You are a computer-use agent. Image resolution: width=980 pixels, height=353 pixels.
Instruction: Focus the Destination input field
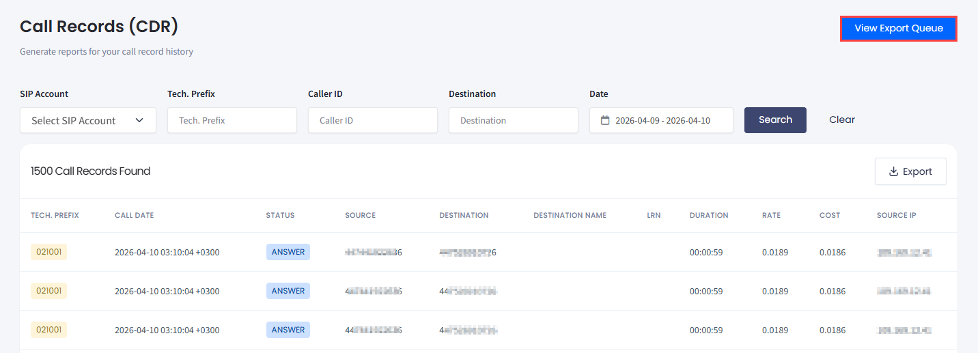[x=514, y=120]
